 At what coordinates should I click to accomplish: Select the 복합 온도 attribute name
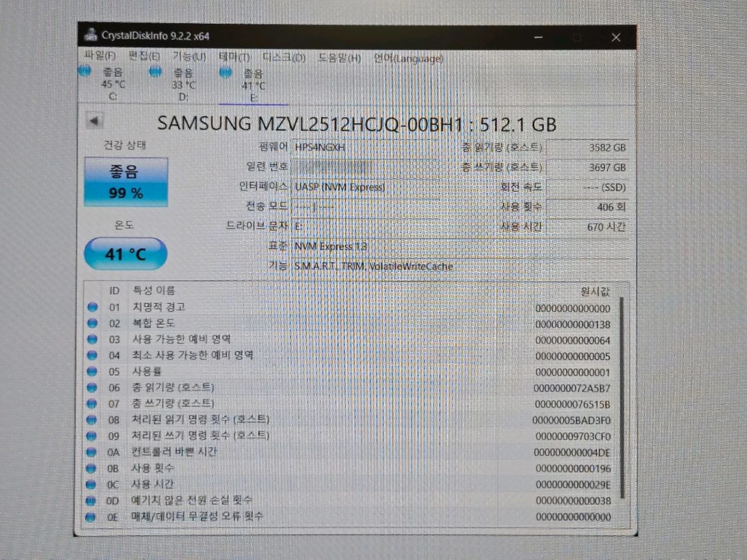pos(153,323)
